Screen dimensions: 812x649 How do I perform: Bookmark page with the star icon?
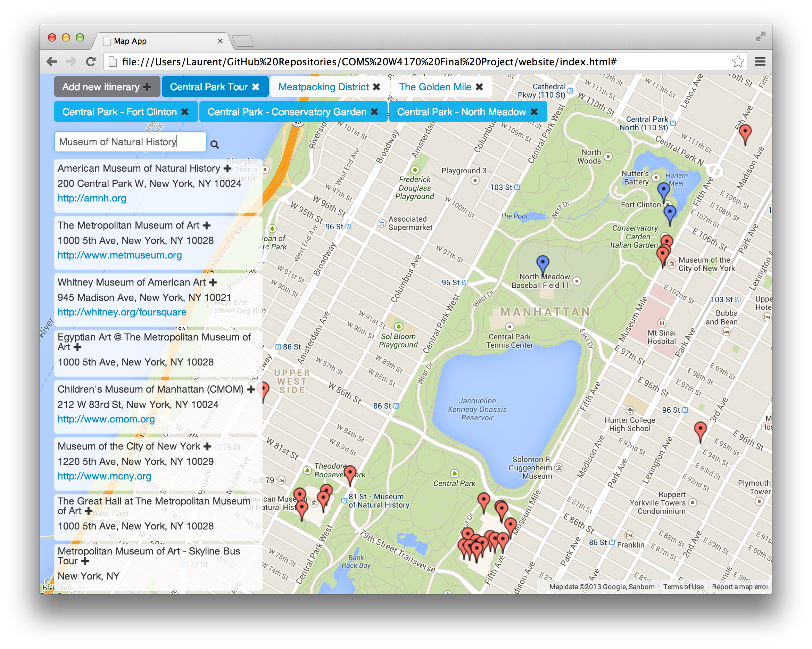[738, 61]
